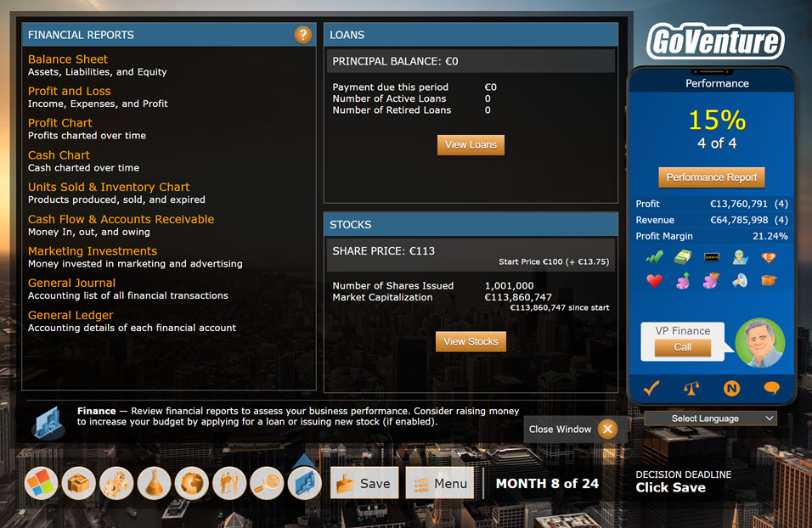Select the scales icon on the phone
The image size is (812, 528).
tap(691, 388)
